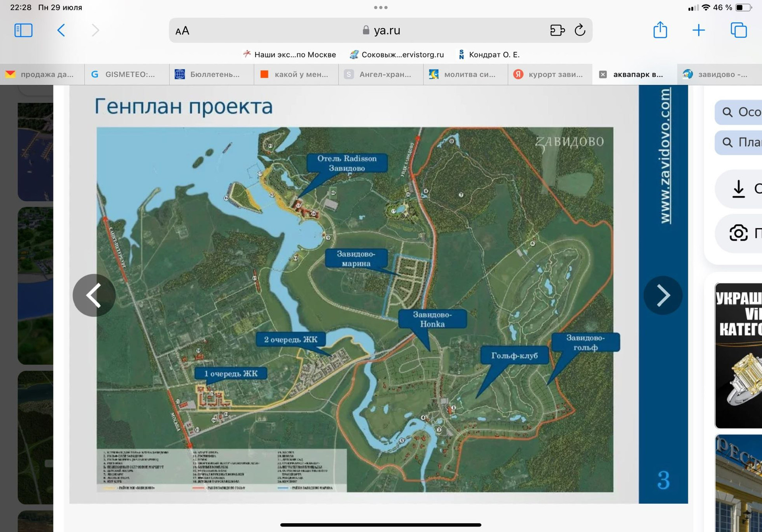762x532 pixels.
Task: Tap the AA reader format button
Action: [x=182, y=31]
